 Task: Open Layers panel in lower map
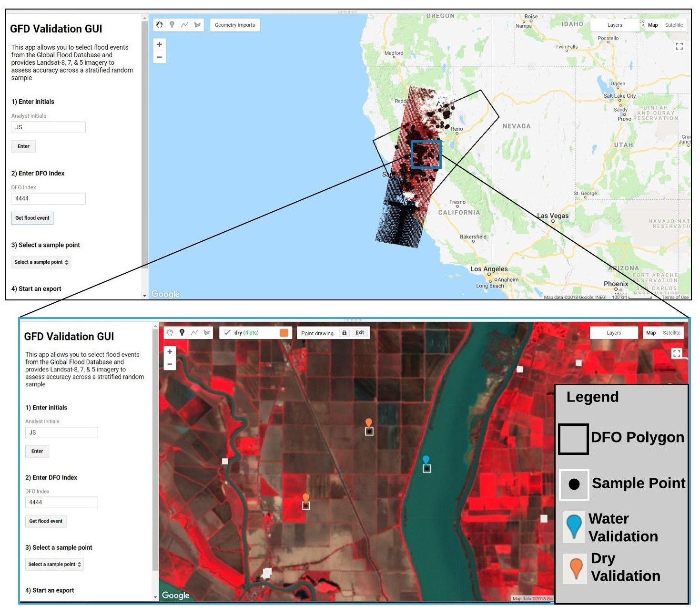point(614,333)
